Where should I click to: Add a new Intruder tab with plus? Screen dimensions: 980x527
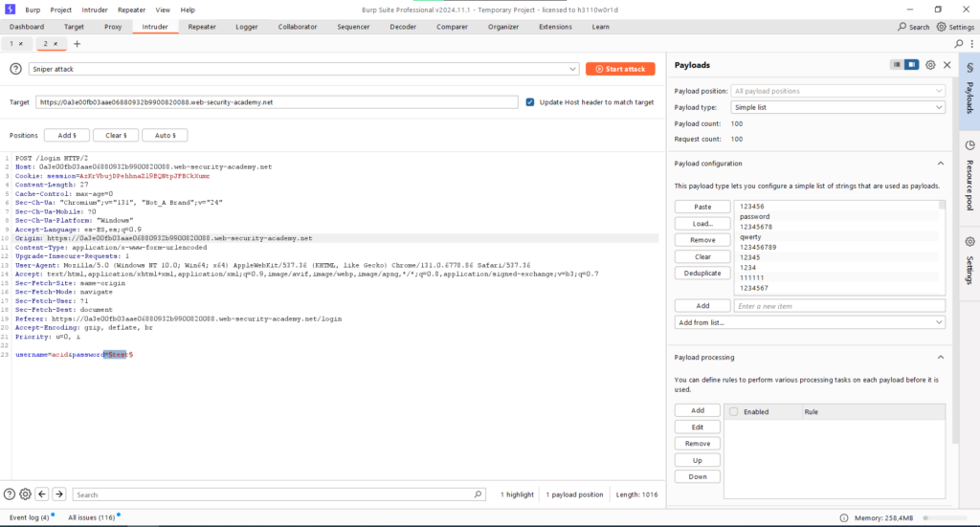(77, 44)
